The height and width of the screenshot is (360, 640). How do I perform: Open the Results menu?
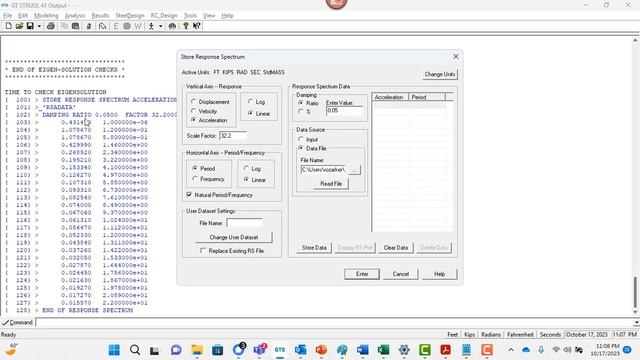[100, 16]
